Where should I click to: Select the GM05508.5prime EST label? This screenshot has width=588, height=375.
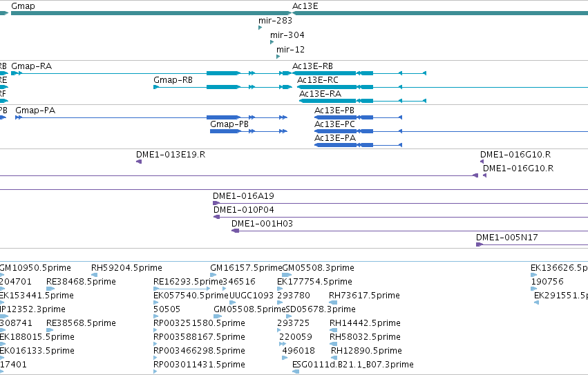point(249,309)
